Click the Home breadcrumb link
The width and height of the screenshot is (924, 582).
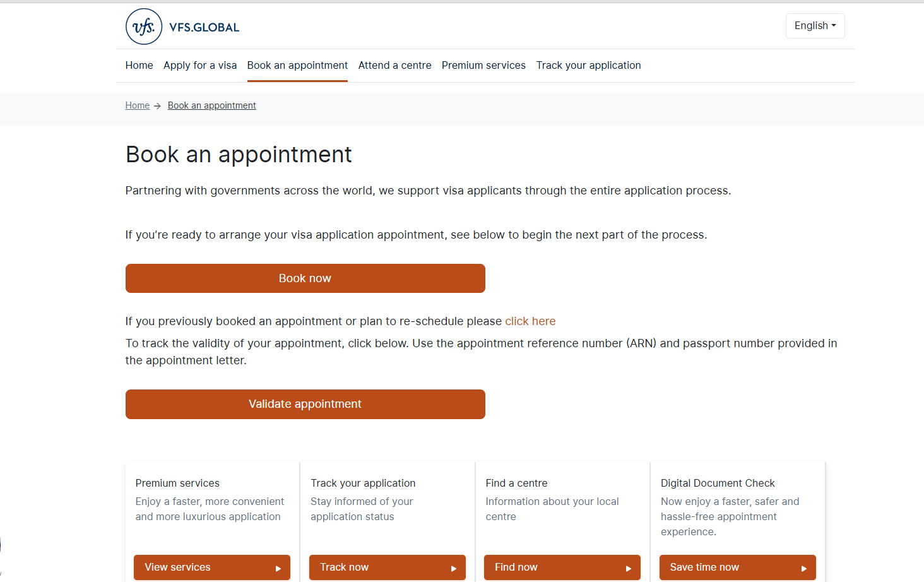(137, 105)
